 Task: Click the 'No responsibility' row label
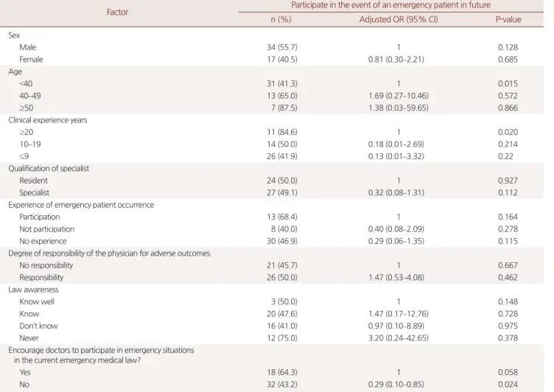46,265
